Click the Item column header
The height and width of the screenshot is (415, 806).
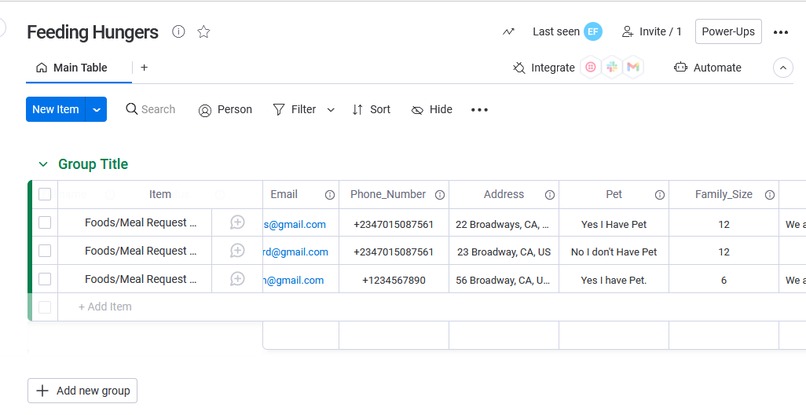tap(160, 194)
